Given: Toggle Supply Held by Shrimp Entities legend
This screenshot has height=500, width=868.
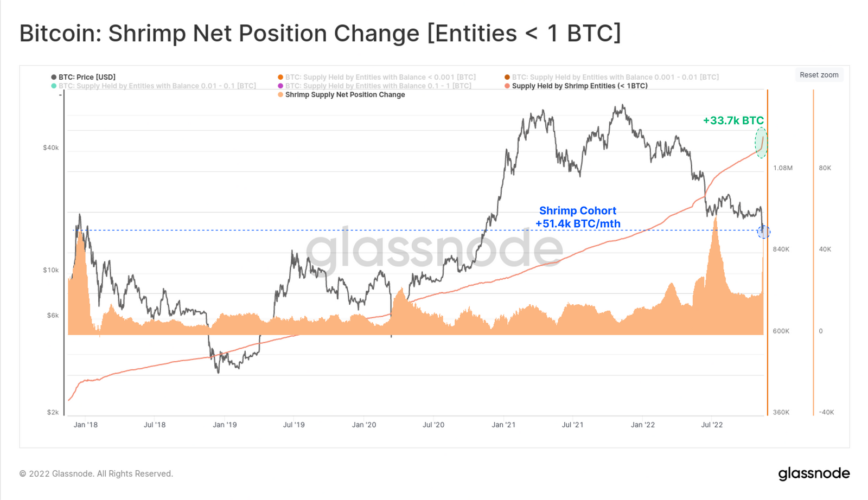Looking at the screenshot, I should [576, 86].
